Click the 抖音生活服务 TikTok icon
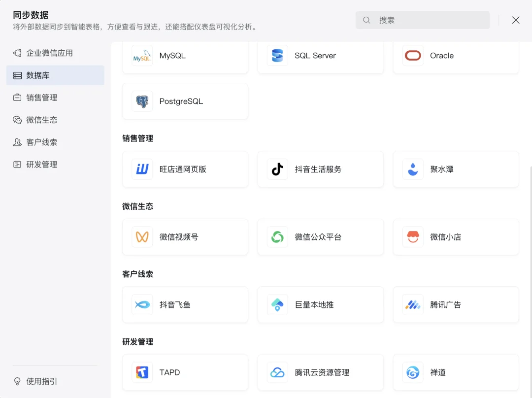The image size is (532, 398). click(x=277, y=169)
